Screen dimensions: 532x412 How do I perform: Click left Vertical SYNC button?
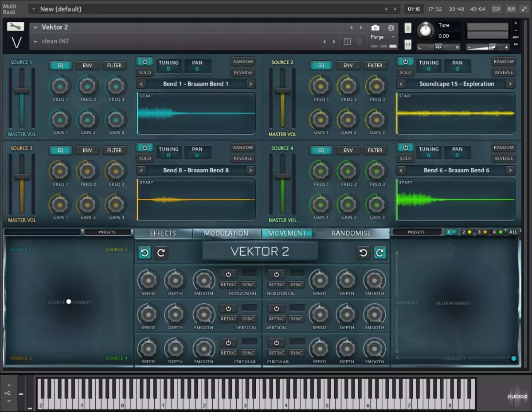[x=248, y=319]
